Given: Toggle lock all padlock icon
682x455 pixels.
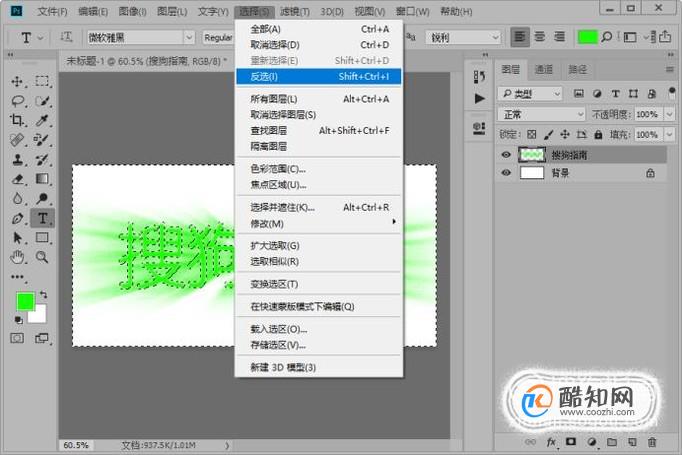Looking at the screenshot, I should 598,134.
